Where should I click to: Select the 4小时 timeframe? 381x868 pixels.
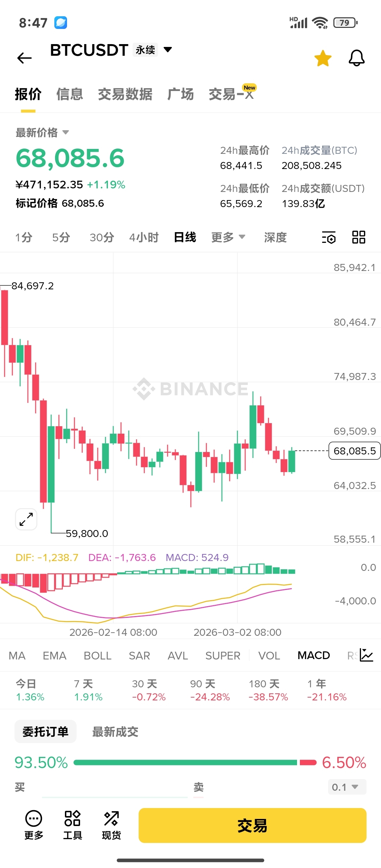click(x=144, y=237)
